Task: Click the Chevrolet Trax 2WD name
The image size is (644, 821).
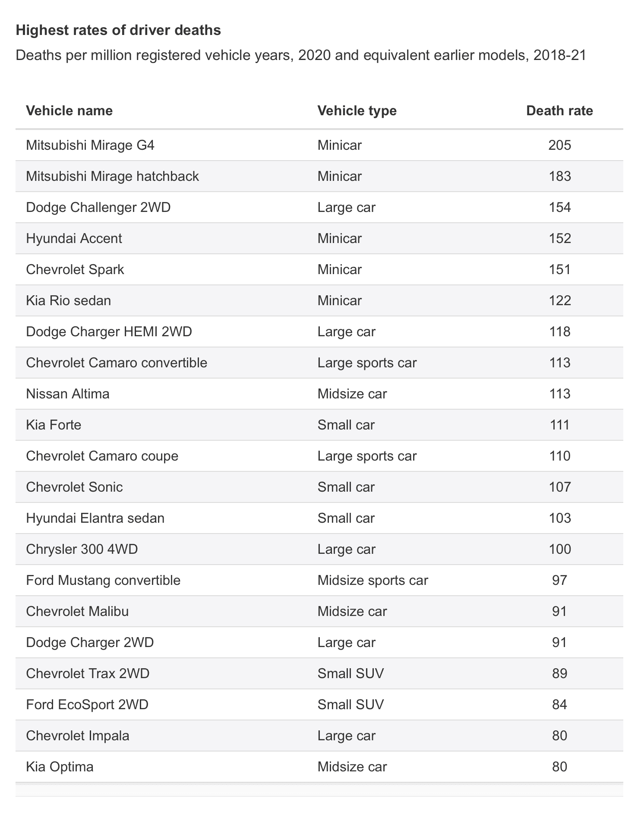Action: point(88,673)
